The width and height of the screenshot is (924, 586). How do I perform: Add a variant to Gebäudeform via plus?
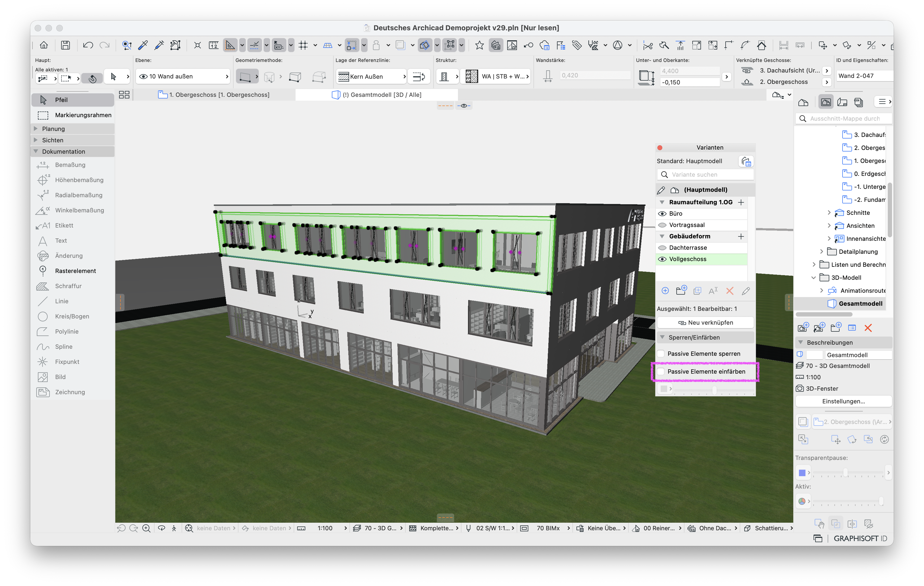[x=741, y=236]
